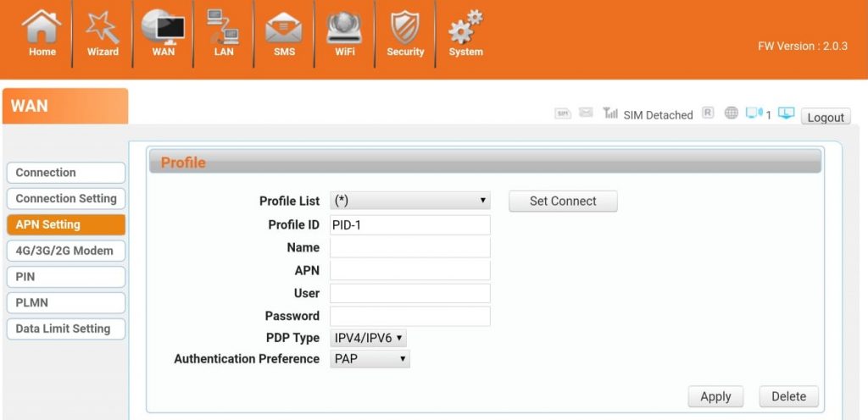Open the PIN menu item
Screen dimensions: 868x420
[66, 277]
